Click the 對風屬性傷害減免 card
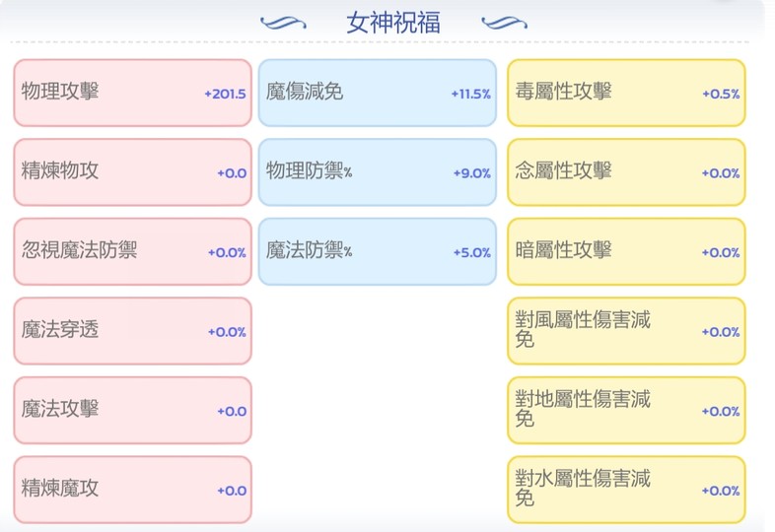The height and width of the screenshot is (532, 775). [x=626, y=331]
